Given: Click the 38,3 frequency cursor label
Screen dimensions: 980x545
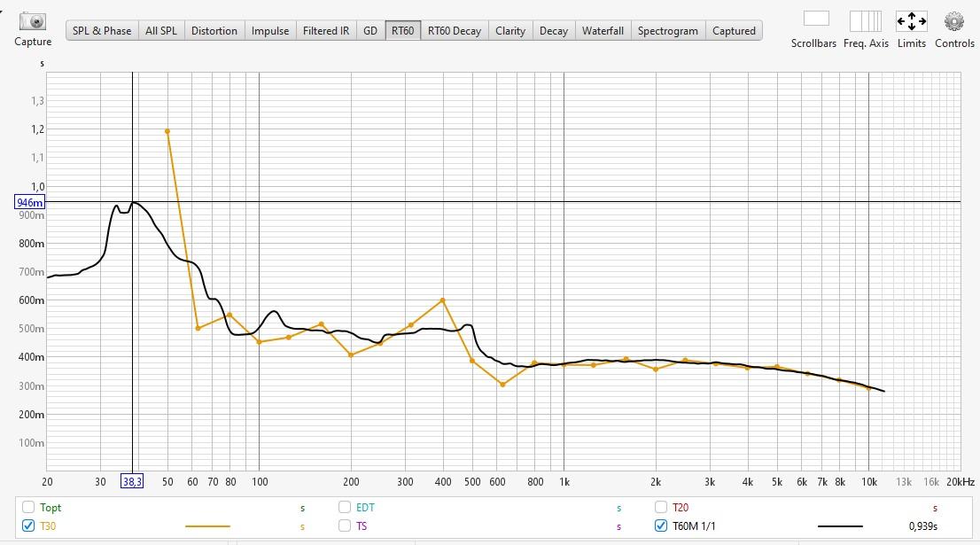Looking at the screenshot, I should tap(132, 481).
